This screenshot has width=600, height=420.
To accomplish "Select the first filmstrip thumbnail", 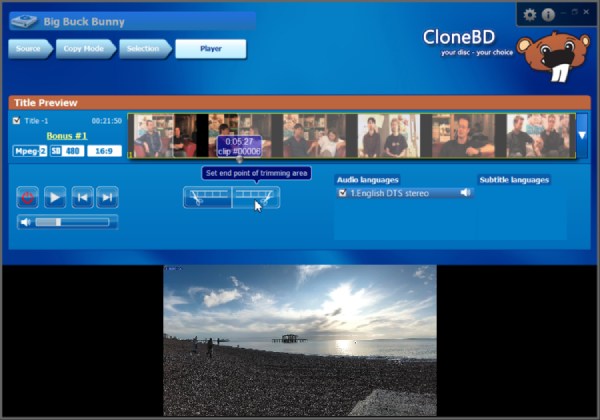I will click(165, 136).
